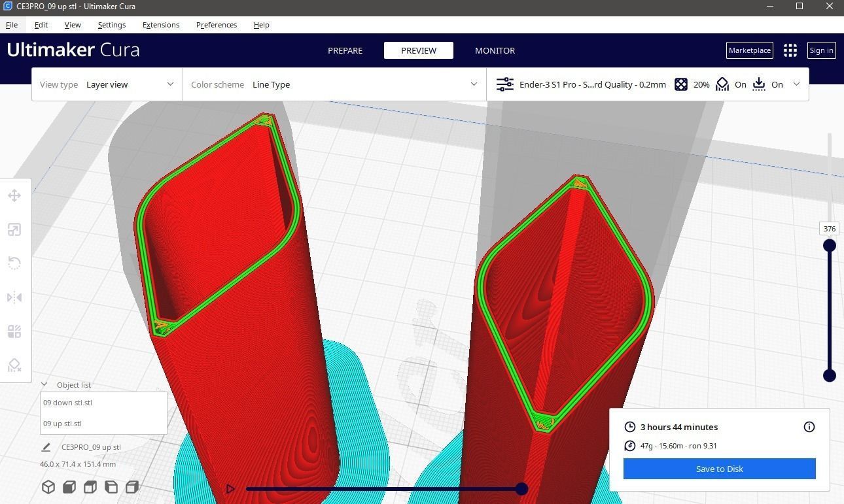
Task: Click the support structure icon
Action: click(722, 84)
